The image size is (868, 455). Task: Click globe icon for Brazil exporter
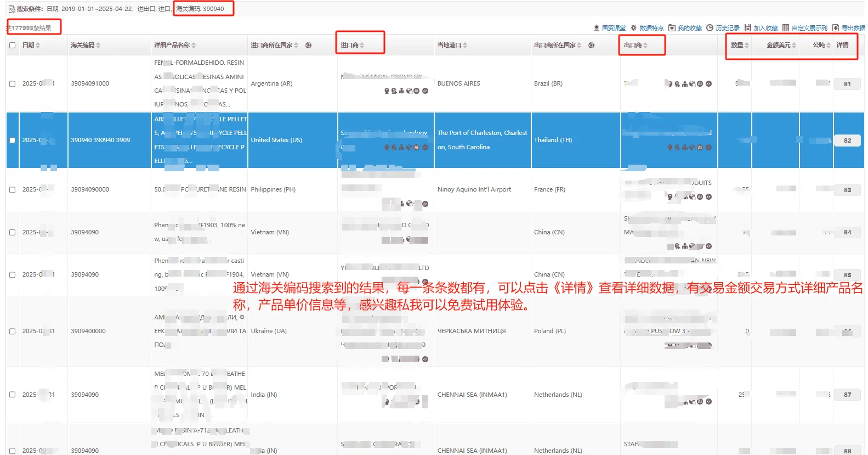point(693,84)
